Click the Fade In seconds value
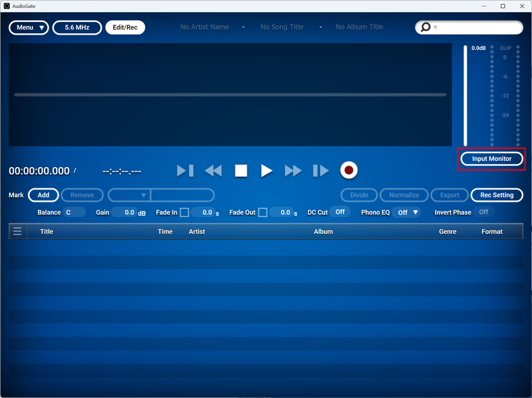The image size is (532, 398). click(203, 212)
